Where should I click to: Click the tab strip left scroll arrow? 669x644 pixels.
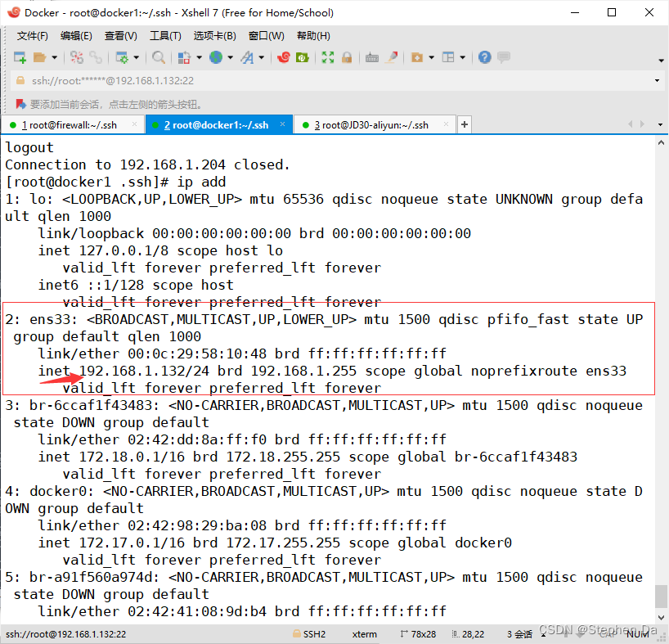click(631, 124)
